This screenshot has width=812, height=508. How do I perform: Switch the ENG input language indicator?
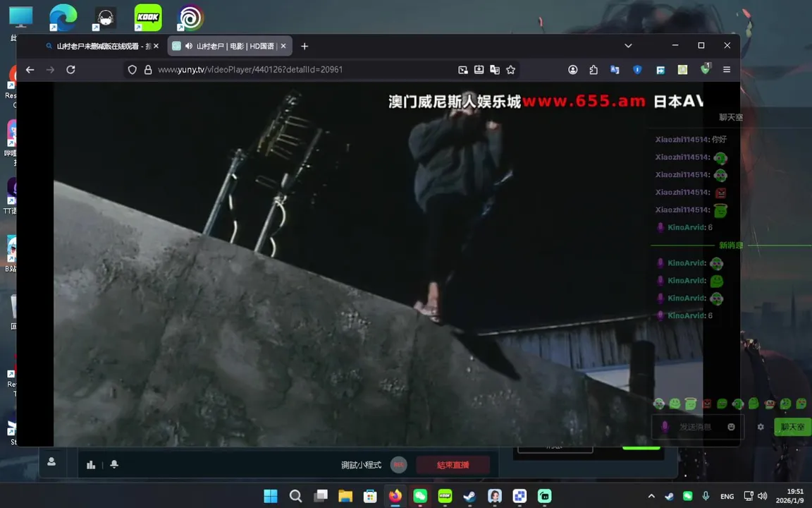point(727,496)
